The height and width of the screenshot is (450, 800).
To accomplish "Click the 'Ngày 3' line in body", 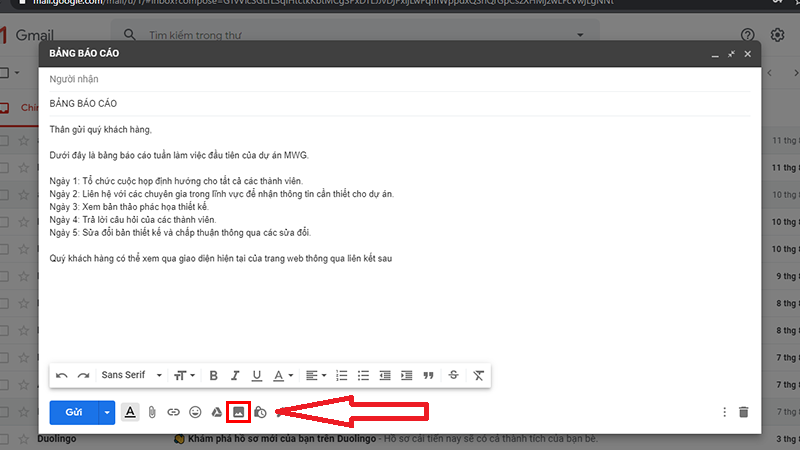I will coord(129,207).
